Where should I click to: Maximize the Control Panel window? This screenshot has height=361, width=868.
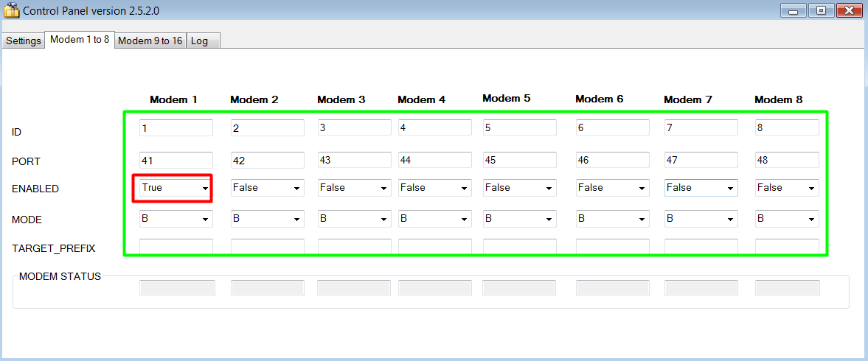coord(821,11)
